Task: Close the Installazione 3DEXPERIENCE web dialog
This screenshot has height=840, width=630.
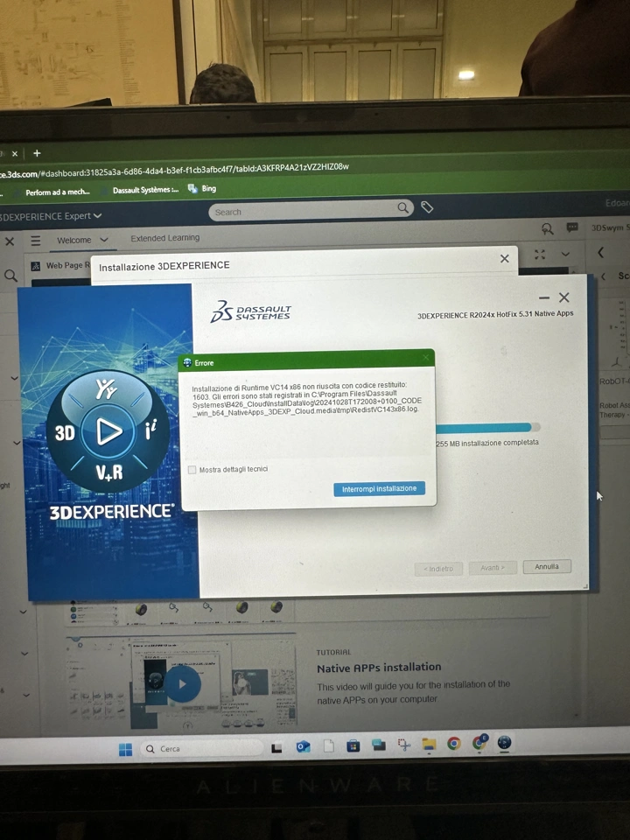Action: (505, 259)
